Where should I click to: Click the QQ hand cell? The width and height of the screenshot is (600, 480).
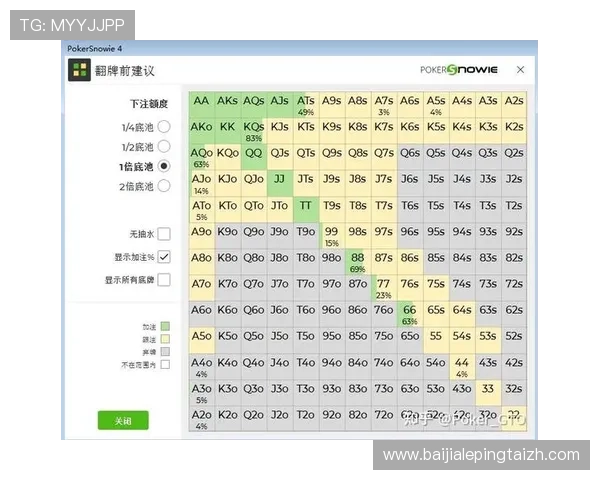point(254,157)
